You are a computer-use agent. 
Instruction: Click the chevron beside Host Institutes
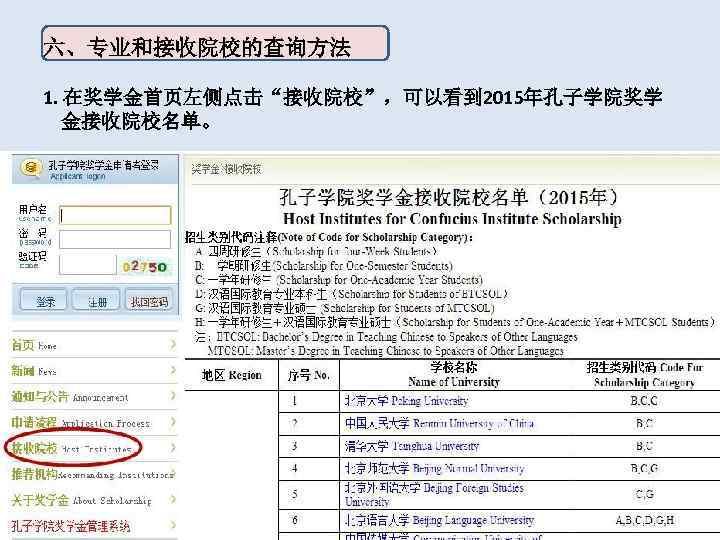coord(173,447)
